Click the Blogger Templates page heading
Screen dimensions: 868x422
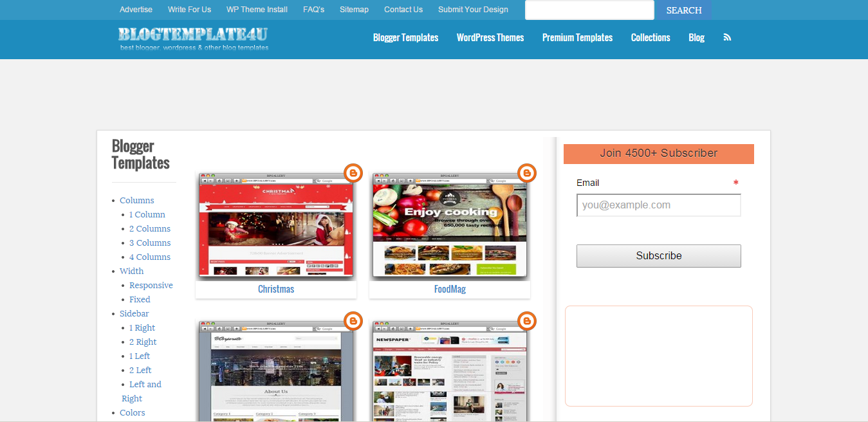141,154
